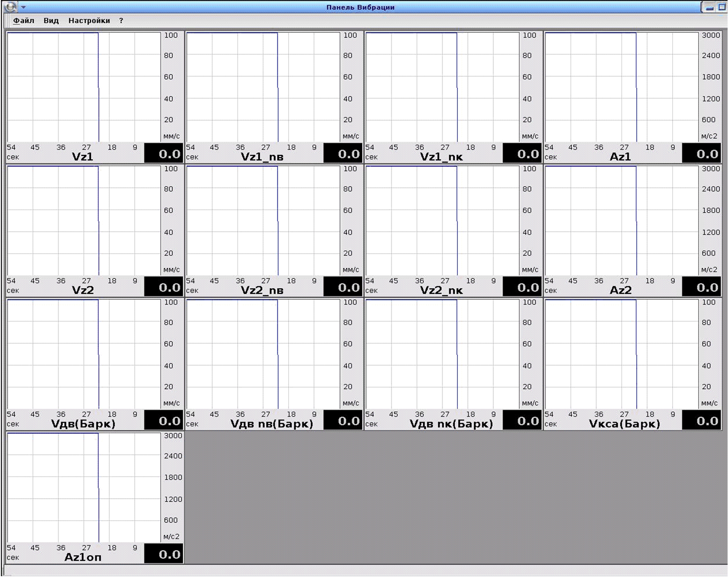Click the 0.0 readout of Vz1
This screenshot has height=578, width=728.
coord(163,153)
